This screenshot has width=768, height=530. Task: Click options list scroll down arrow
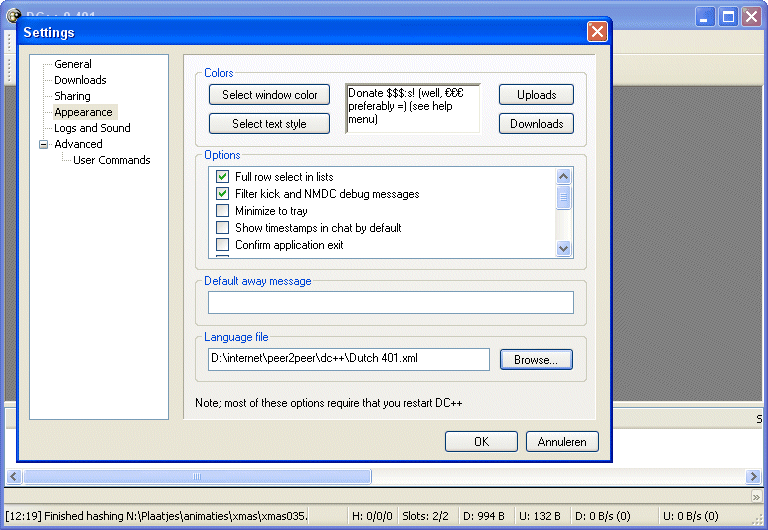click(564, 248)
